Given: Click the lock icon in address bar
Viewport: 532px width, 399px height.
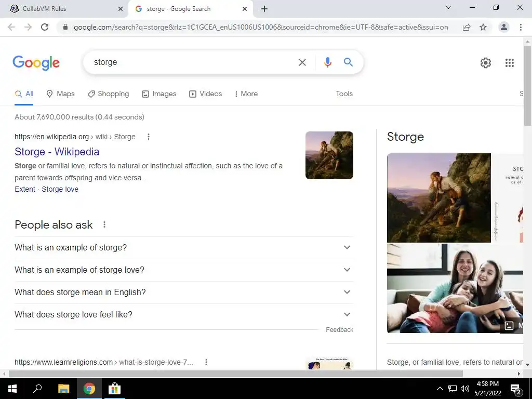Looking at the screenshot, I should pyautogui.click(x=65, y=27).
